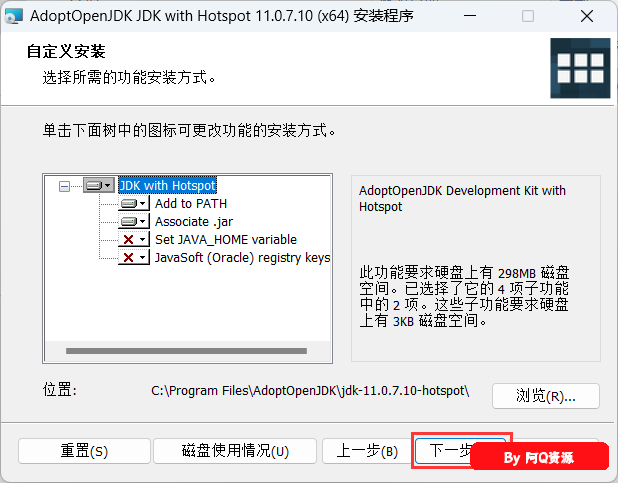
Task: Click the 重置(S) reset button
Action: click(84, 451)
